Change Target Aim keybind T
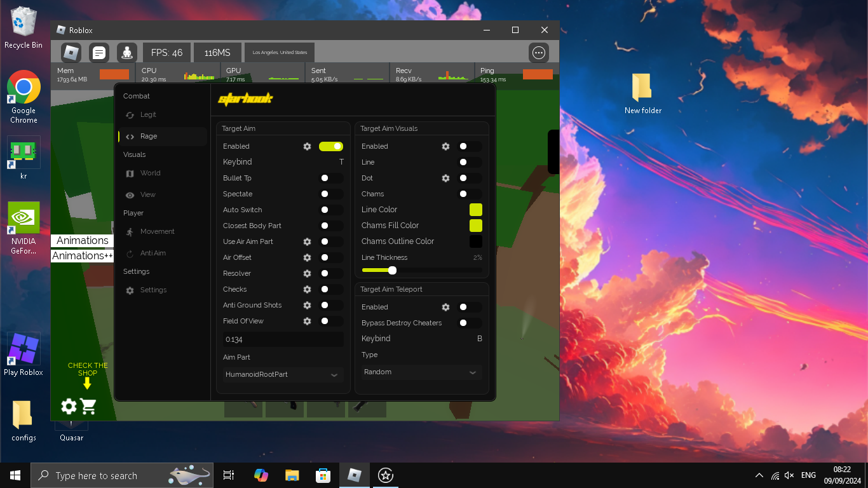The image size is (868, 488). click(x=341, y=162)
